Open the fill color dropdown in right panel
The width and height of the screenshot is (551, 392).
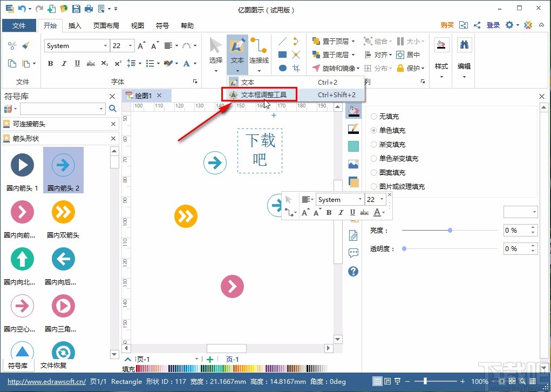point(520,212)
